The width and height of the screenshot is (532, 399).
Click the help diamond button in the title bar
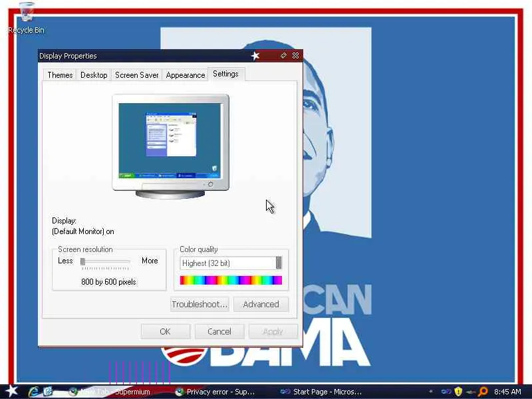[x=284, y=55]
